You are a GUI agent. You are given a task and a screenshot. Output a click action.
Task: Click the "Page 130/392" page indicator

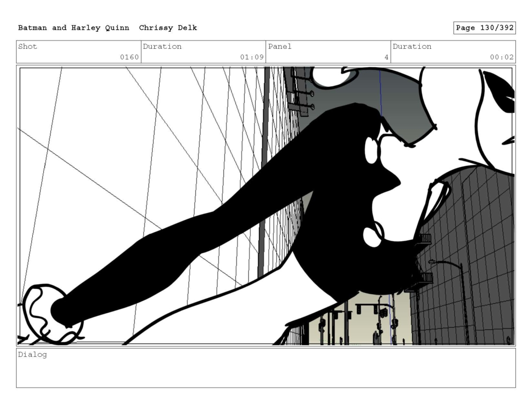tap(485, 28)
